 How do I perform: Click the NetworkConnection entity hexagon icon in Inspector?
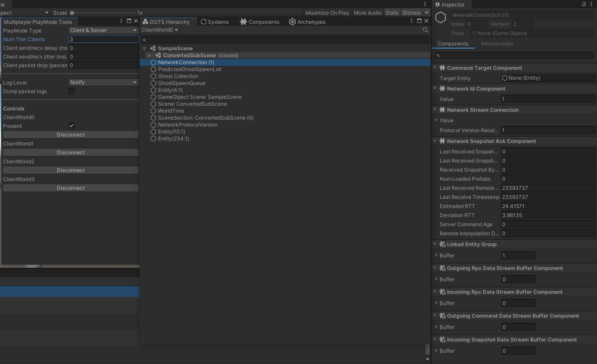click(441, 18)
